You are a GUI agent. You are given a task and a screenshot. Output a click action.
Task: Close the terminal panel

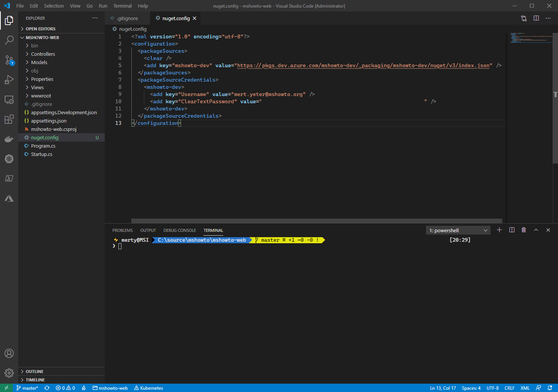pyautogui.click(x=548, y=230)
